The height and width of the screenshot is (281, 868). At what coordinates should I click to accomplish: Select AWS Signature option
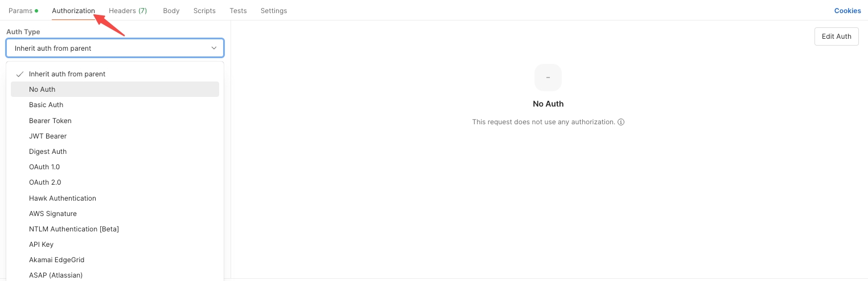point(115,214)
